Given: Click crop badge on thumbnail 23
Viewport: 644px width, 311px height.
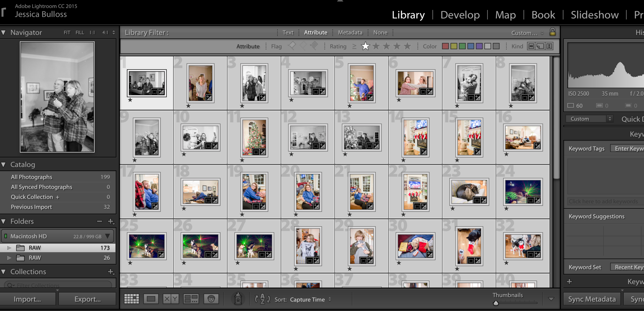Looking at the screenshot, I should (x=477, y=200).
